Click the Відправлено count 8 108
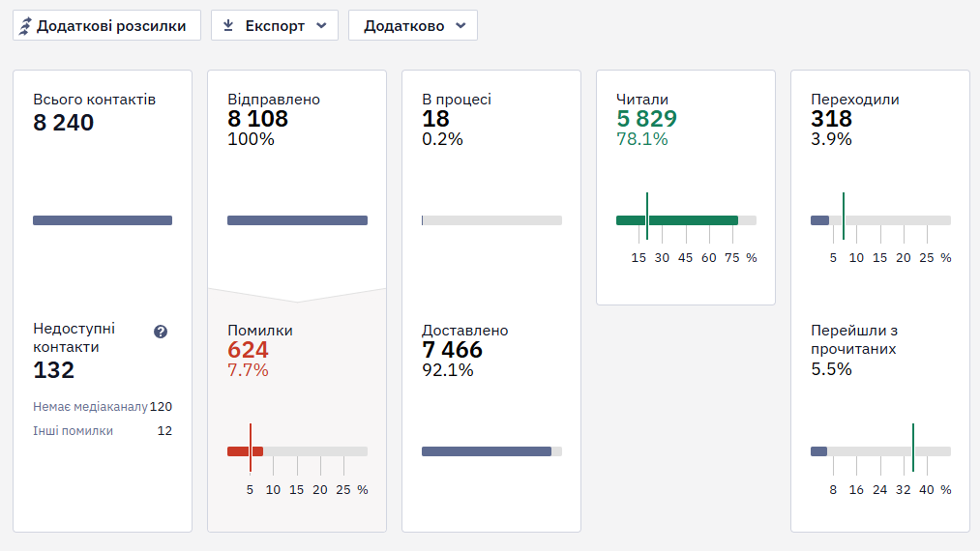Screen dimensions: 980x551 coord(257,119)
